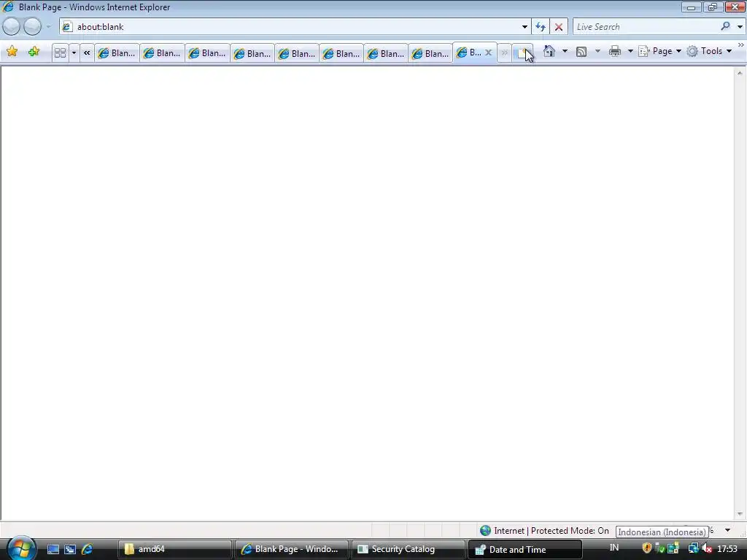Expand the address bar history dropdown
The width and height of the screenshot is (747, 560).
click(525, 27)
